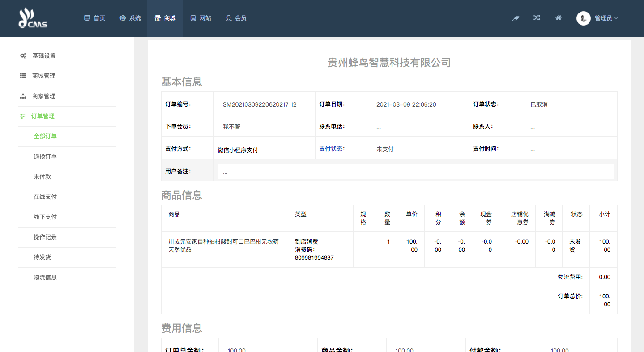
Task: Open 物流信息 in the sidebar
Action: 45,278
